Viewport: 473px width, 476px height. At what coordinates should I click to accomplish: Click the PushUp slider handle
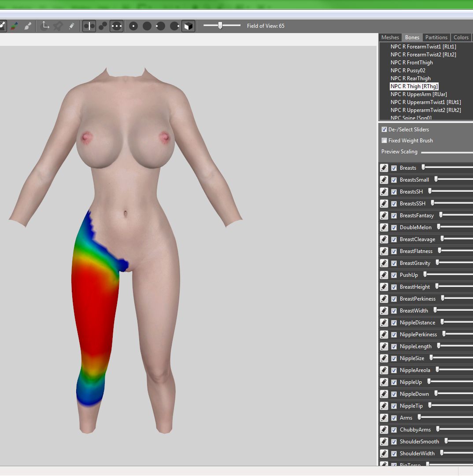point(425,275)
